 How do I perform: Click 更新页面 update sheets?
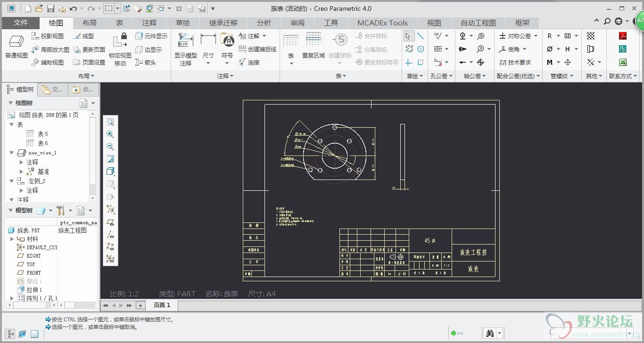pos(89,49)
